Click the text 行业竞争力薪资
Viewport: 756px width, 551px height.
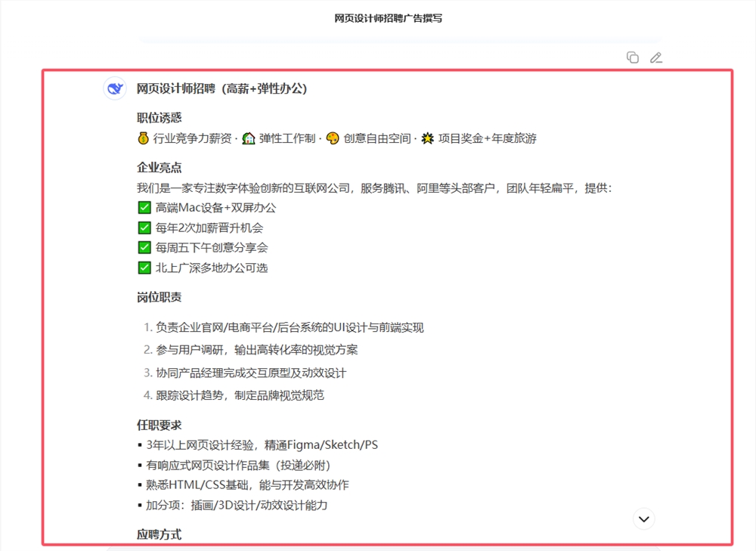coord(192,138)
